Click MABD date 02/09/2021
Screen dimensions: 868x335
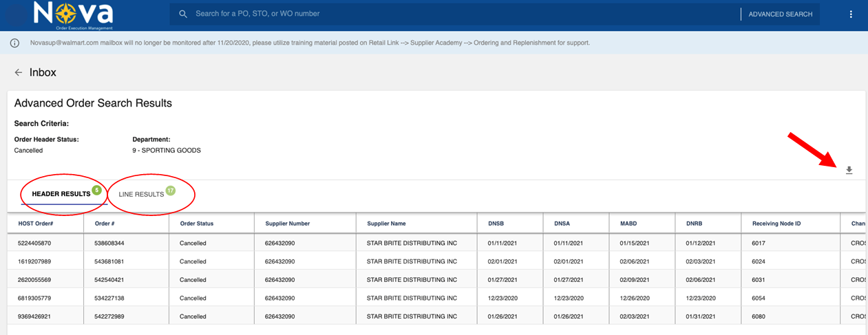click(x=635, y=280)
